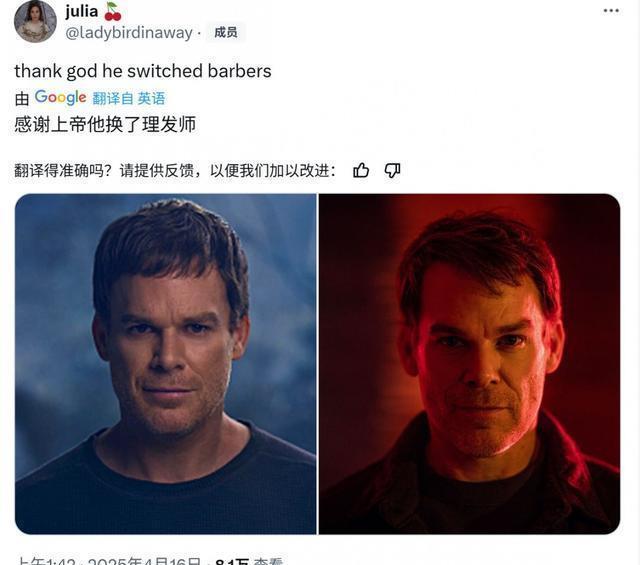The image size is (640, 565).
Task: Click the thumbs up translation feedback icon
Action: point(361,170)
